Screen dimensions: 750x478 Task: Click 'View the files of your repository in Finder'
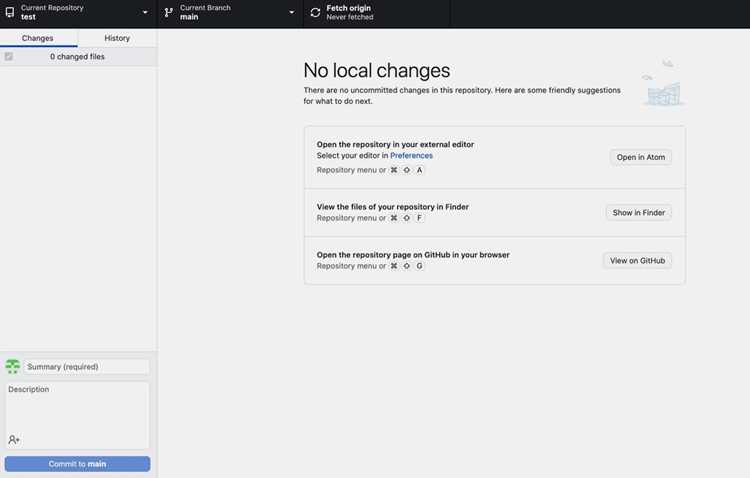pos(393,207)
